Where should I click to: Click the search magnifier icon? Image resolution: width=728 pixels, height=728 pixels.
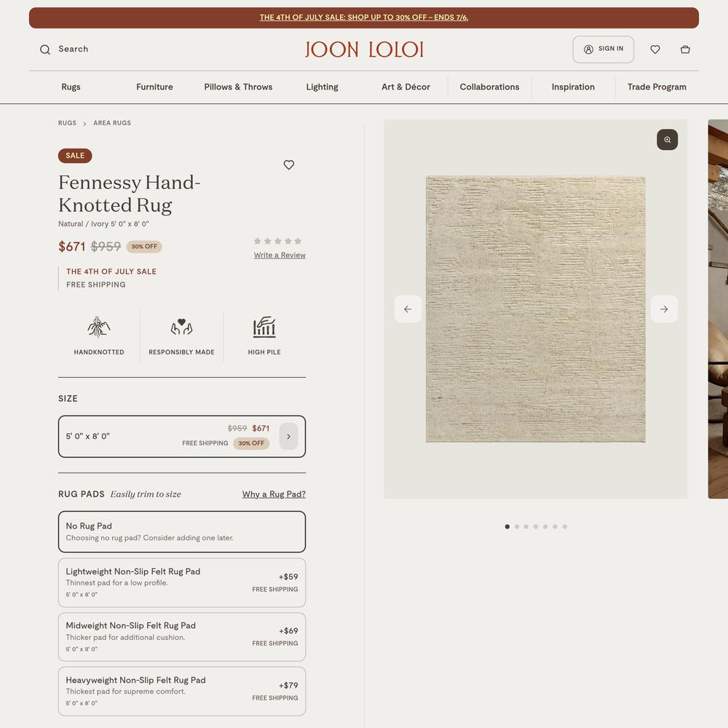point(45,50)
